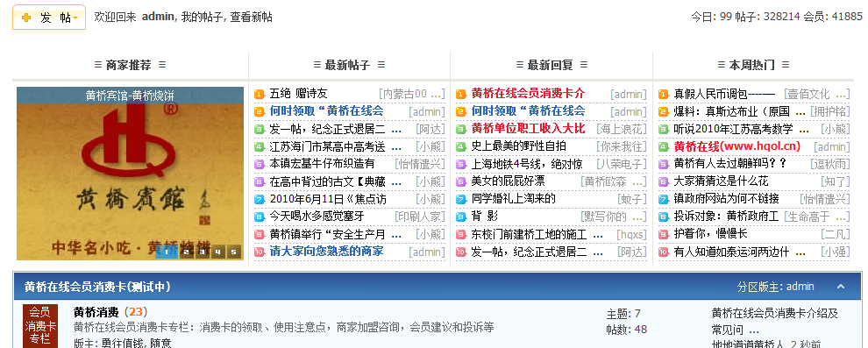
Task: Click the plus icon on the 发帖 button
Action: click(26, 18)
